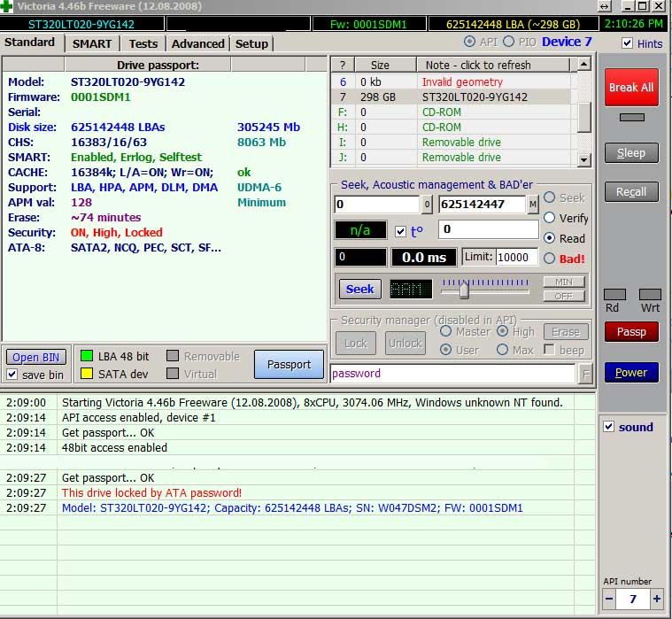Click the Removable gray indicator box

(173, 355)
